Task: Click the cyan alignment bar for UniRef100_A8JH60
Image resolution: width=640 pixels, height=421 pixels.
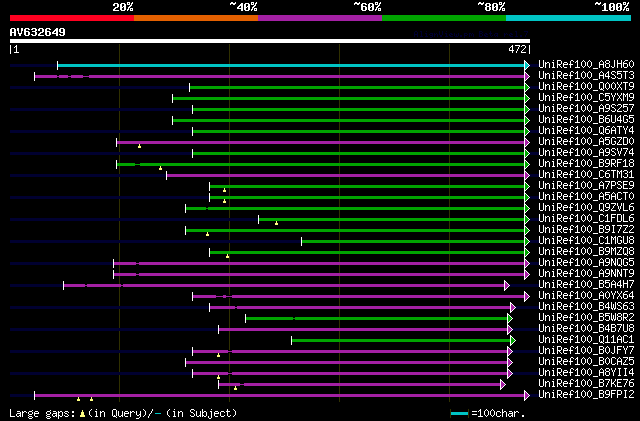Action: click(x=291, y=65)
